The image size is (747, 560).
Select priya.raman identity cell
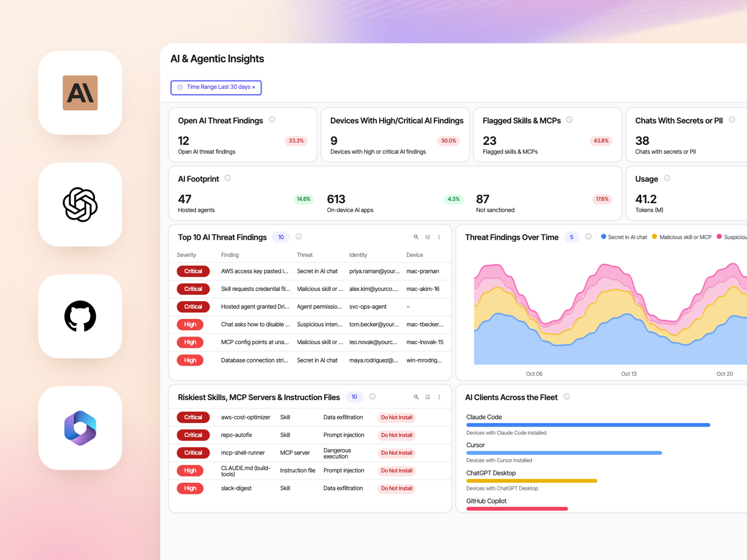coord(374,271)
